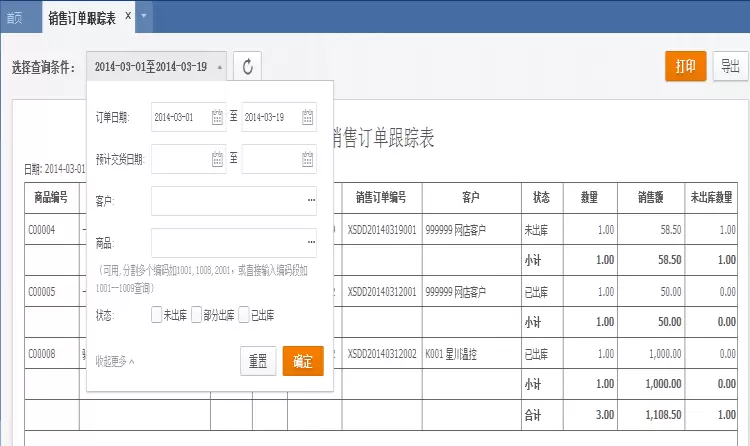Click order number XSDD20140312001
The image size is (750, 446).
382,291
